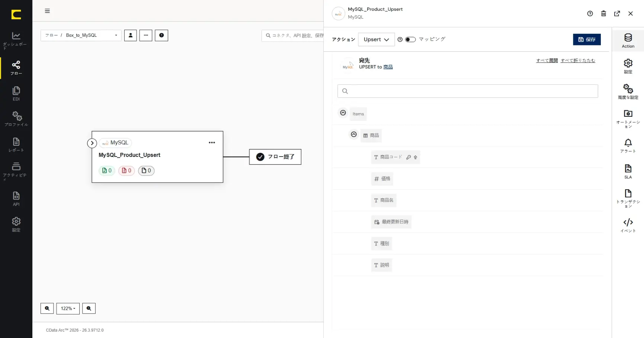The image size is (644, 338).
Task: Switch to the Event code tab
Action: 628,225
